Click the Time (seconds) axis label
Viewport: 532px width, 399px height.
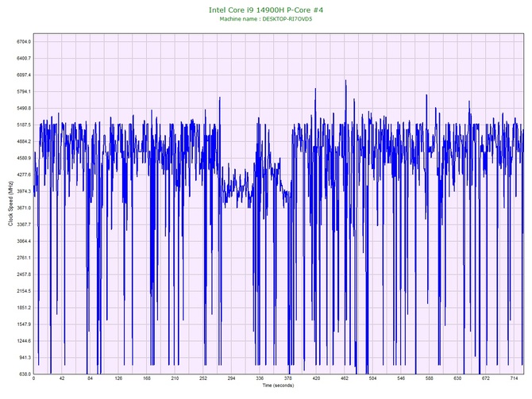[278, 386]
